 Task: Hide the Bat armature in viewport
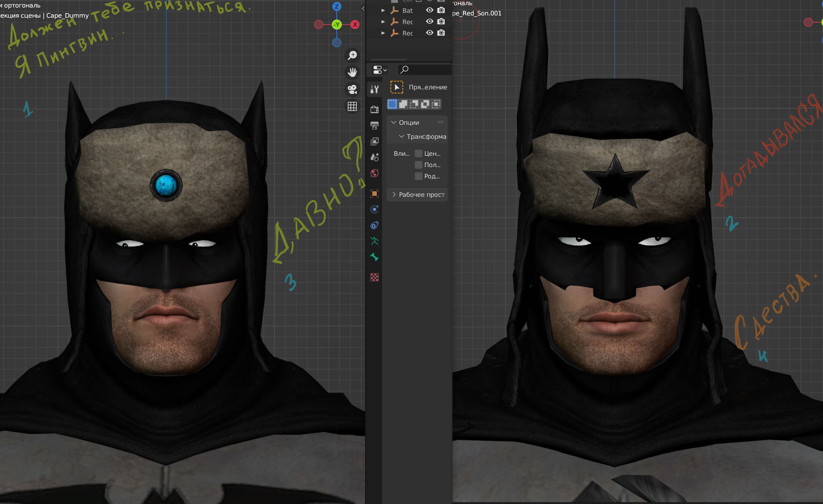[429, 10]
